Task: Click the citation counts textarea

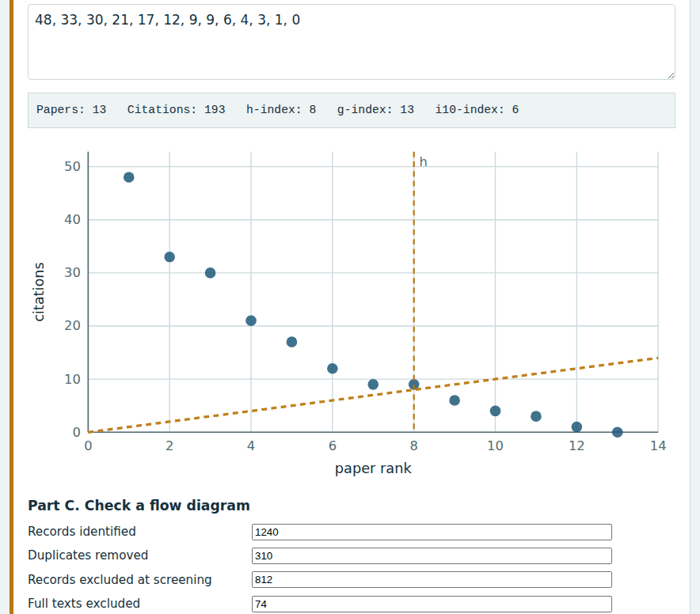Action: (352, 42)
